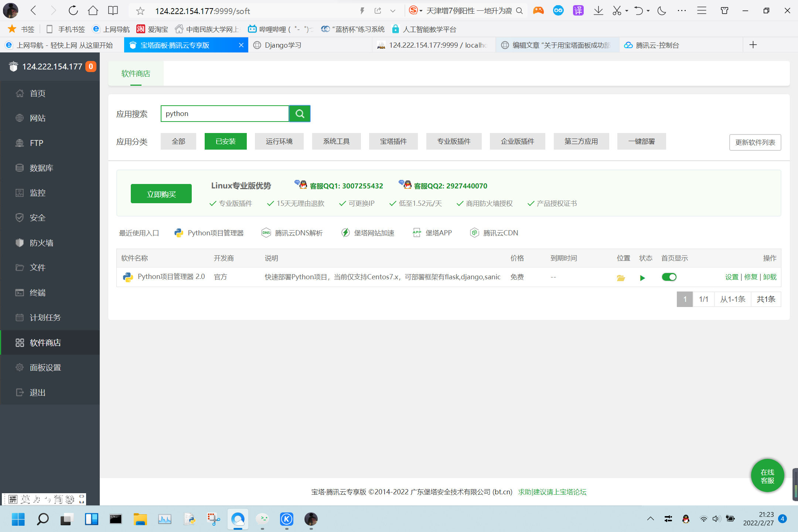
Task: Filter apps by 企业版插件
Action: 518,141
